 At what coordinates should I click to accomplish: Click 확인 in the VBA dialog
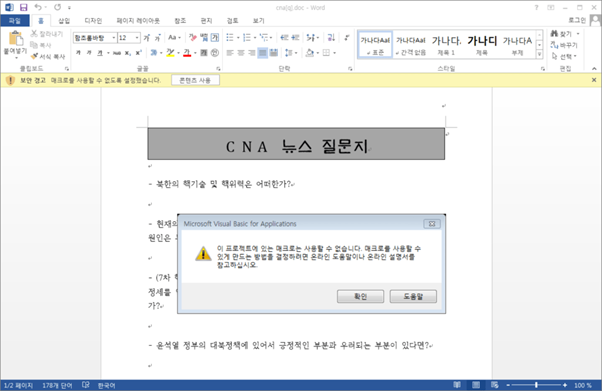pos(360,297)
